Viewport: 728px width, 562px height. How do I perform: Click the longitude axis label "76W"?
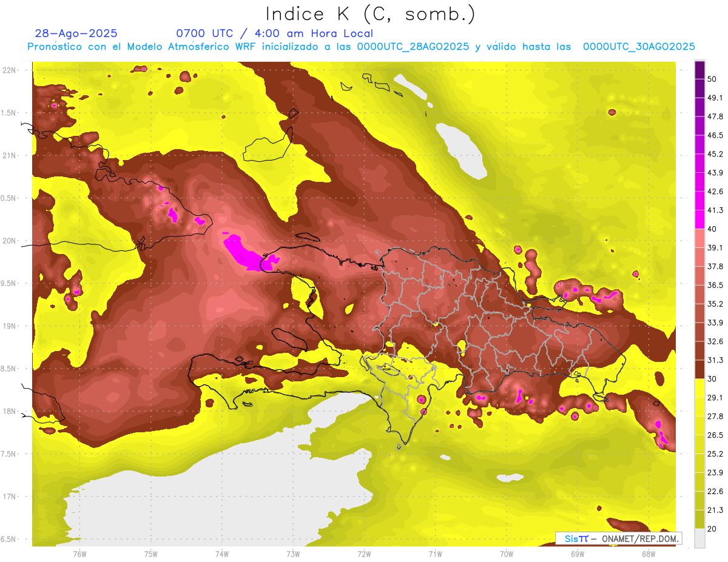click(79, 554)
